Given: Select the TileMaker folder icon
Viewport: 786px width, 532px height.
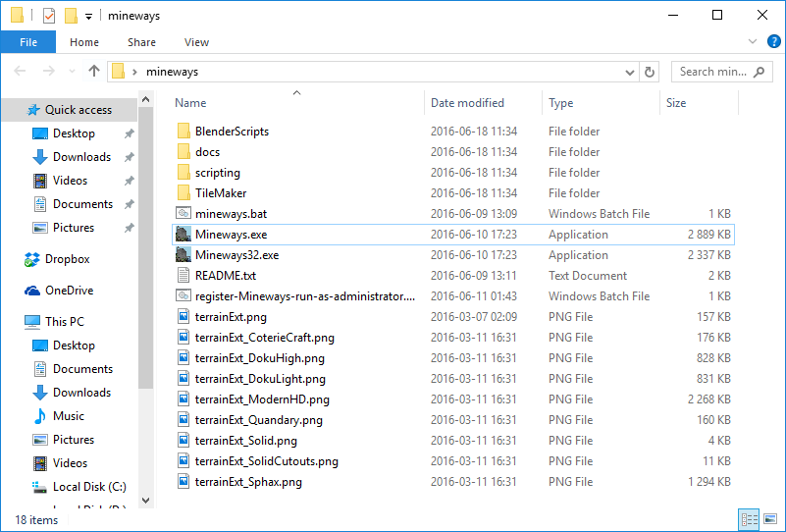Looking at the screenshot, I should 183,193.
